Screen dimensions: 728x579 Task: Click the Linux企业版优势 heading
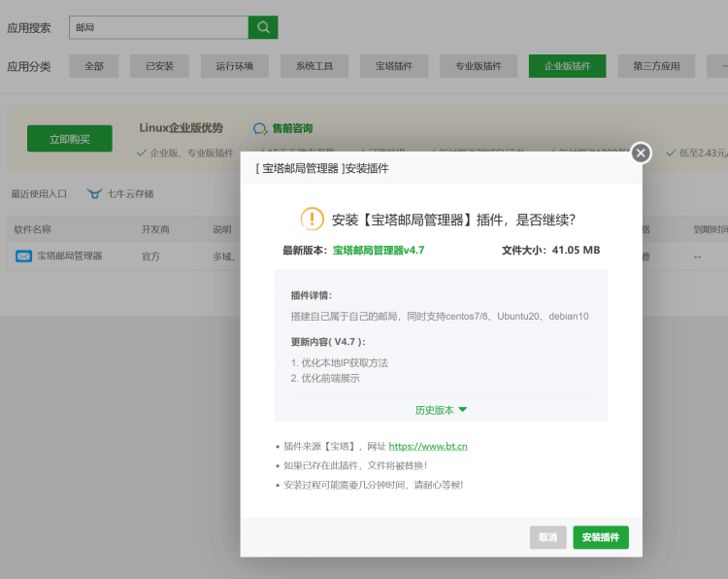[182, 128]
